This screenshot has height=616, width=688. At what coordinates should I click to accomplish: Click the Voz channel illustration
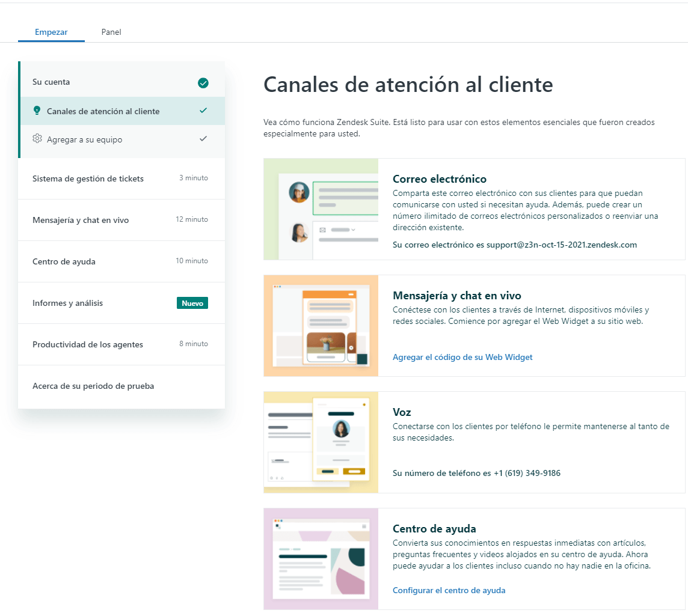click(x=321, y=442)
